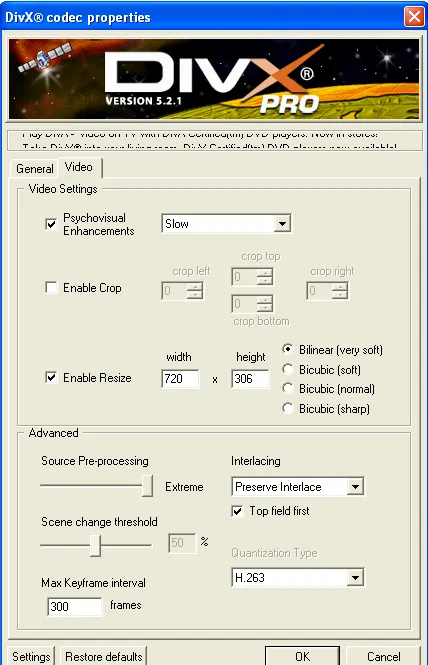The height and width of the screenshot is (665, 428).
Task: Click the Restore defaults button
Action: coord(104,656)
